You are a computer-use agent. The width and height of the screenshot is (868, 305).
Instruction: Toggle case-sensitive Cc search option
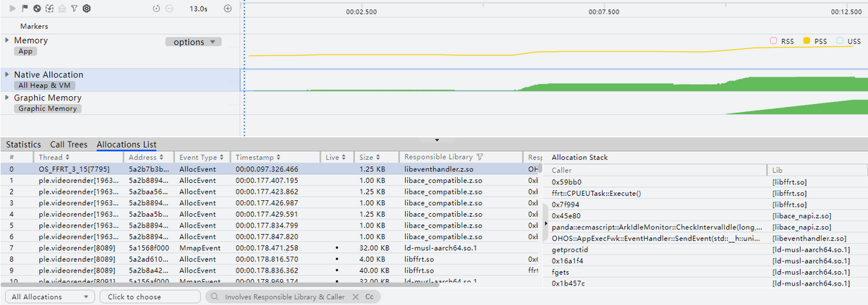tap(369, 297)
